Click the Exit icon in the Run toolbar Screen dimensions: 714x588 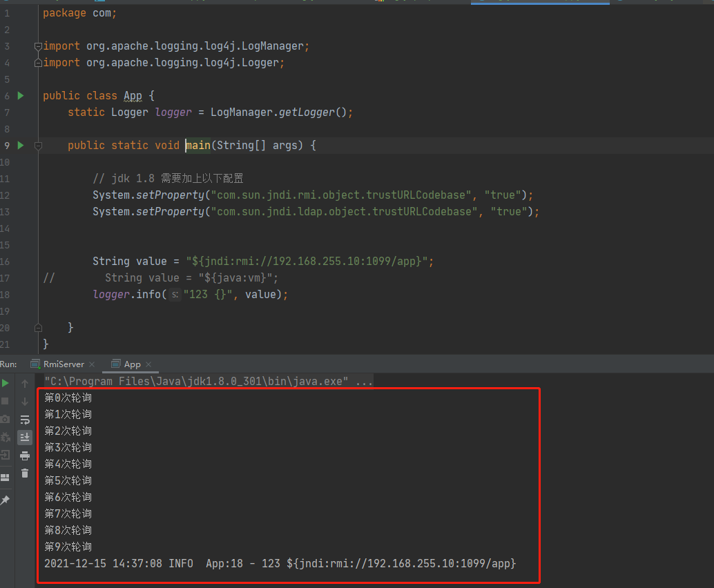tap(5, 455)
